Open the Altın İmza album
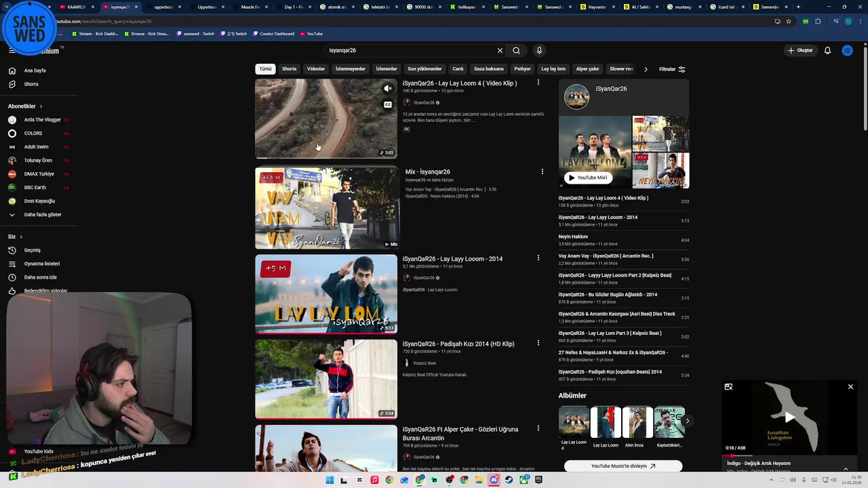Screen dimensions: 868x488 (637, 427)
